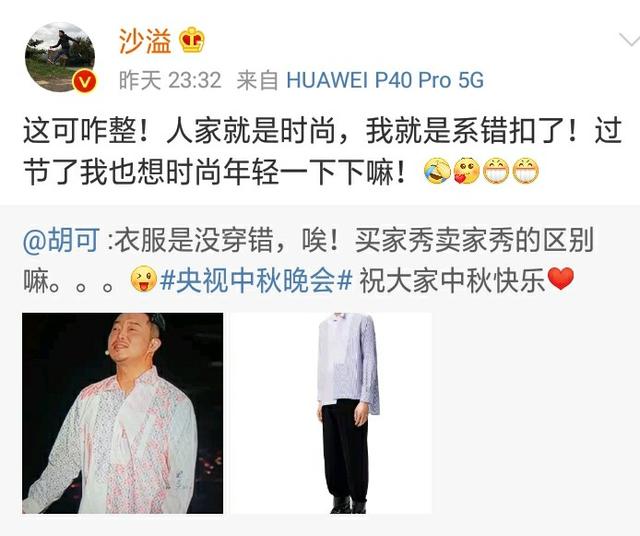Viewport: 640px width, 536px height.
Task: Tap the verified V badge on avatar
Action: click(84, 82)
